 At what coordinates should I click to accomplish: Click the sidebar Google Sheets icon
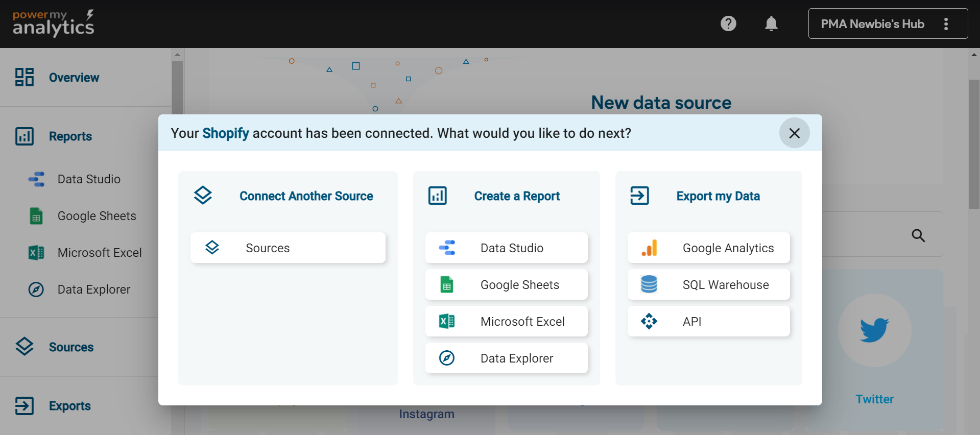coord(36,216)
